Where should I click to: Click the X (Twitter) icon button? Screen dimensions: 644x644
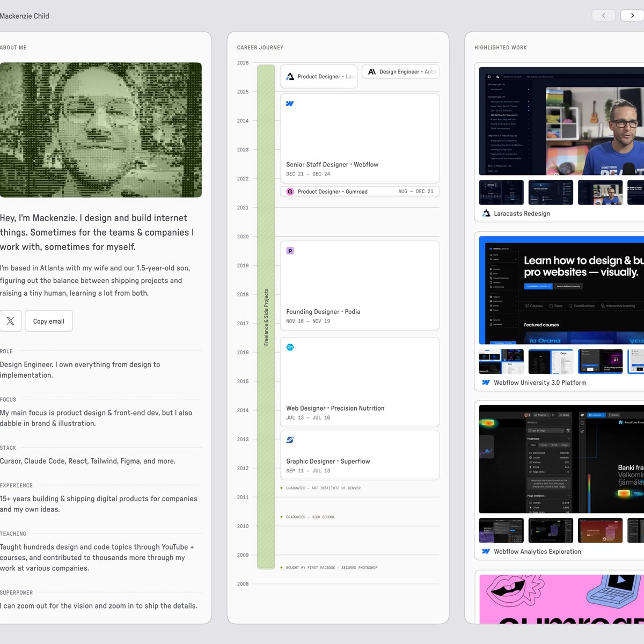pyautogui.click(x=10, y=321)
